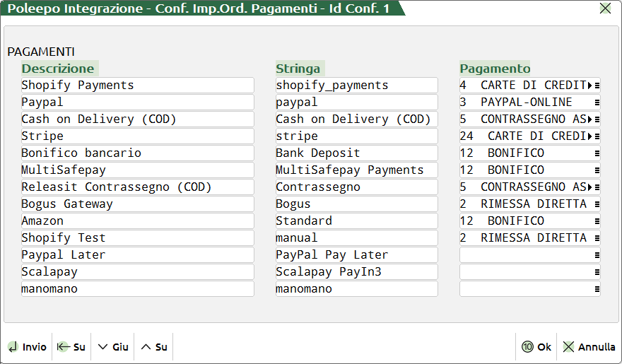Click the Cash on Delivery description field
This screenshot has width=622, height=364.
[x=137, y=119]
